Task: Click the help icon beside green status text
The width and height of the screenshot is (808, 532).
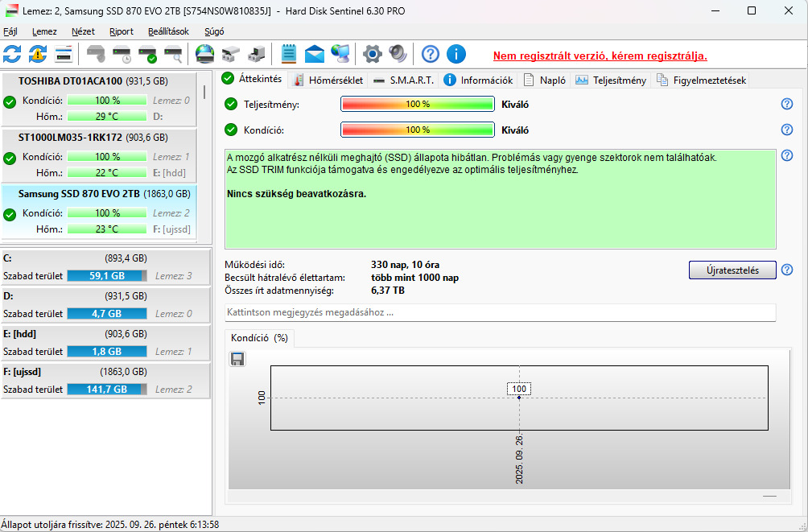Action: (787, 155)
